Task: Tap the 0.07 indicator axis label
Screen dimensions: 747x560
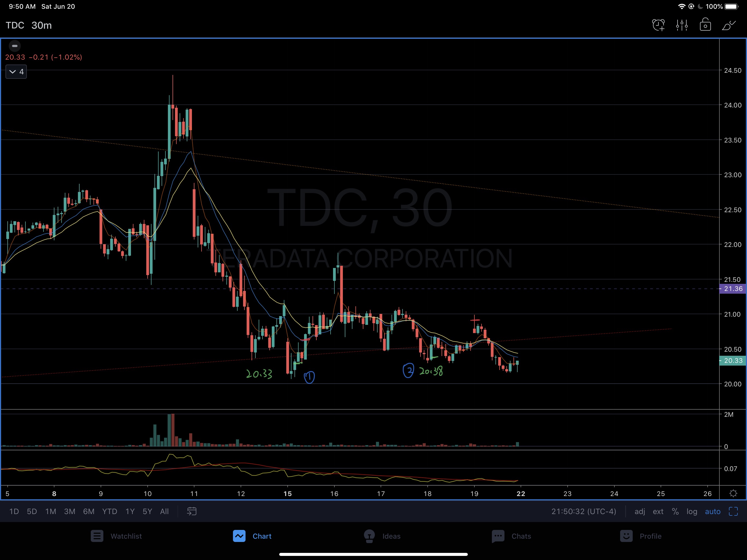Action: pyautogui.click(x=730, y=468)
